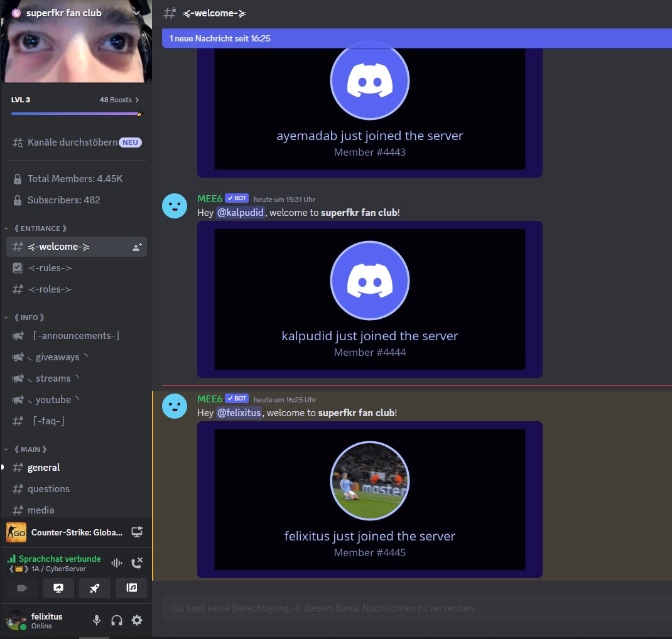
Task: Open user settings gear
Action: 137,620
